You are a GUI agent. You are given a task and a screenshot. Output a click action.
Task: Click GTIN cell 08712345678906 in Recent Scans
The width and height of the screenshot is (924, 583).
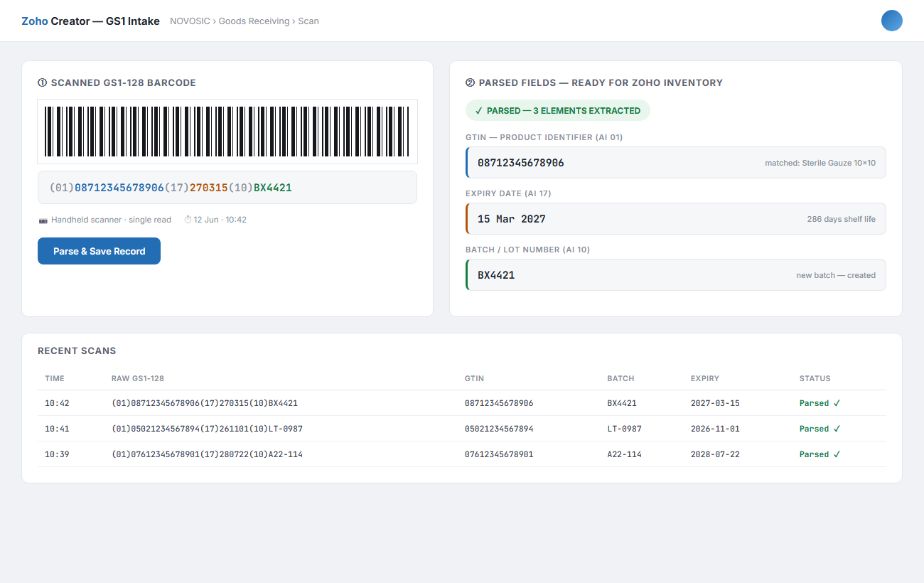point(499,403)
